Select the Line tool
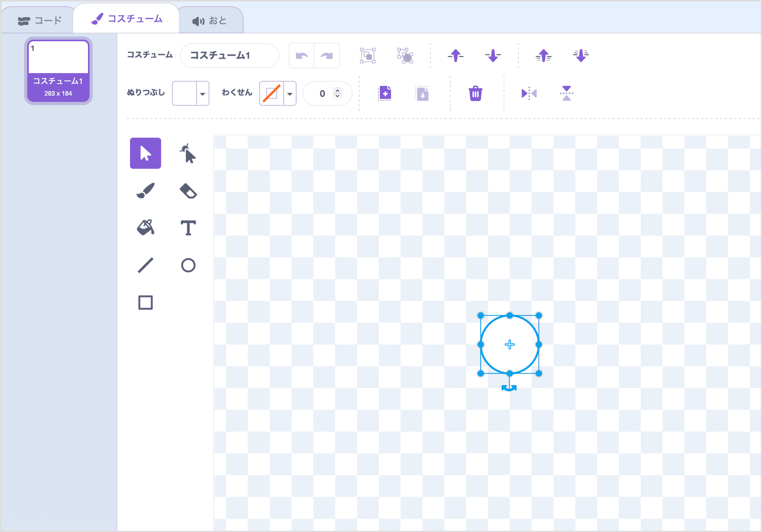The image size is (762, 532). tap(146, 265)
